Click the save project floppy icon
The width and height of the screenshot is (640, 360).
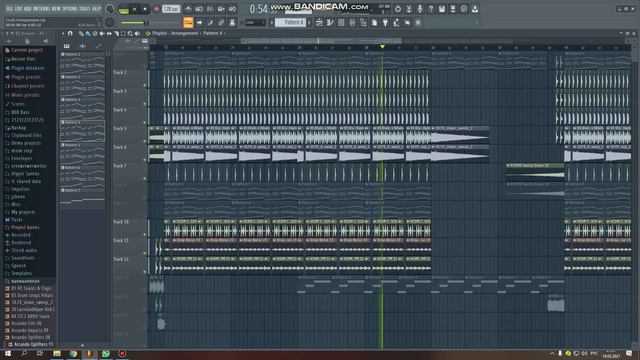pos(442,9)
